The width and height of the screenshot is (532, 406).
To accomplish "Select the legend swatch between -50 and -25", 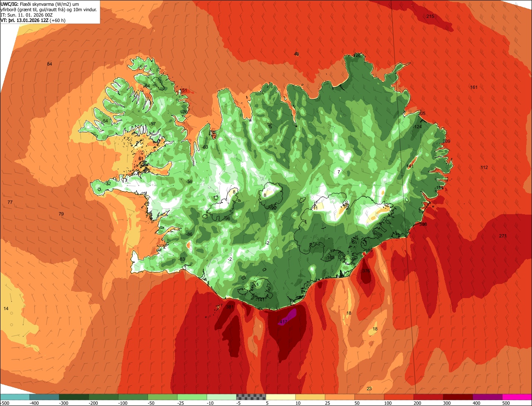I will point(163,397).
